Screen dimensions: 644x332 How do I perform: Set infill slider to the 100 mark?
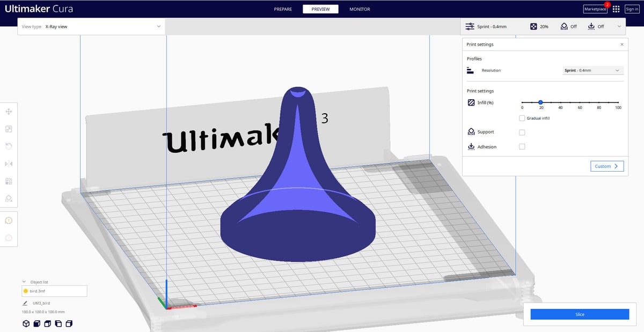618,102
